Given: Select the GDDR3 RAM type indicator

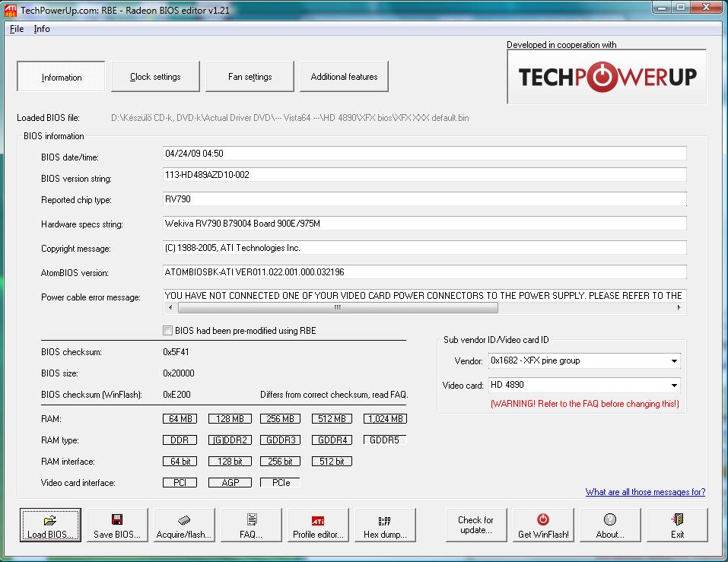Looking at the screenshot, I should pos(280,440).
